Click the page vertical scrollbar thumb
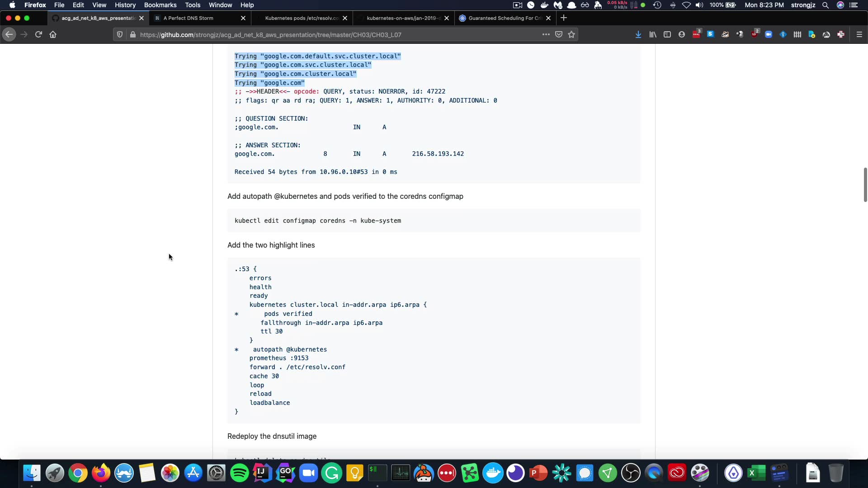The image size is (868, 488). click(865, 184)
